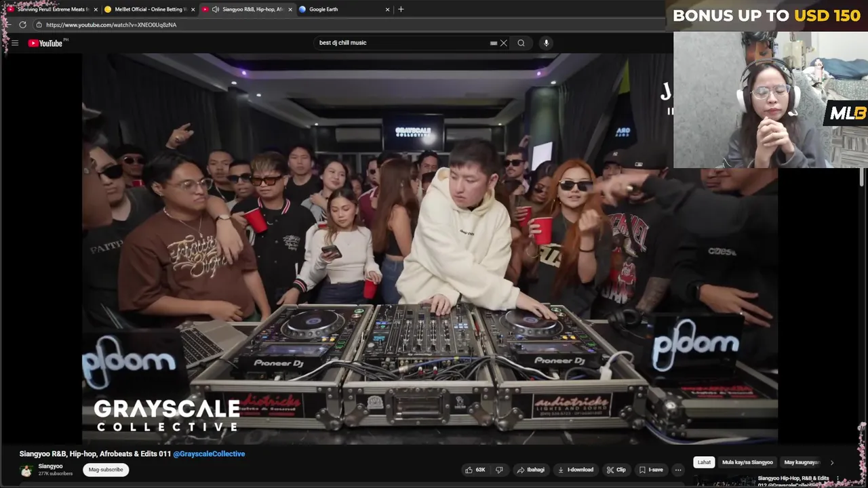The width and height of the screenshot is (868, 488).
Task: Show more filter chips with right chevron
Action: pyautogui.click(x=832, y=462)
